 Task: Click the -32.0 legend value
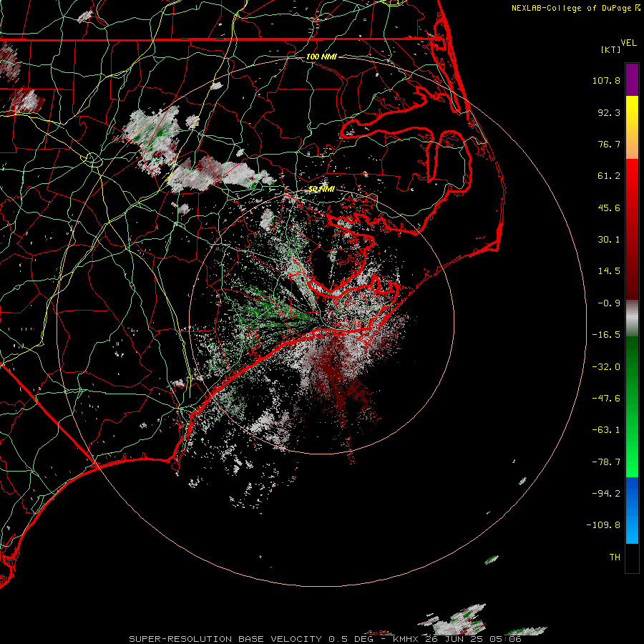(x=606, y=367)
